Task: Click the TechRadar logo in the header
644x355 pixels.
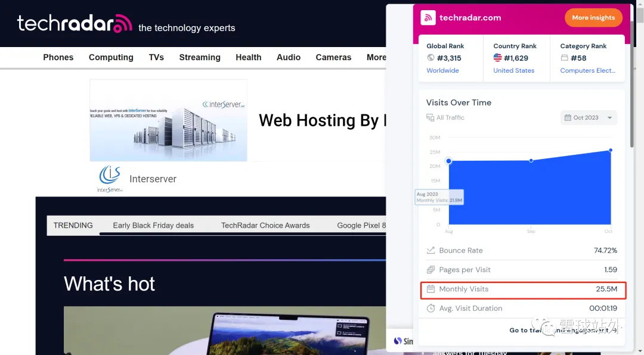Action: (x=75, y=23)
